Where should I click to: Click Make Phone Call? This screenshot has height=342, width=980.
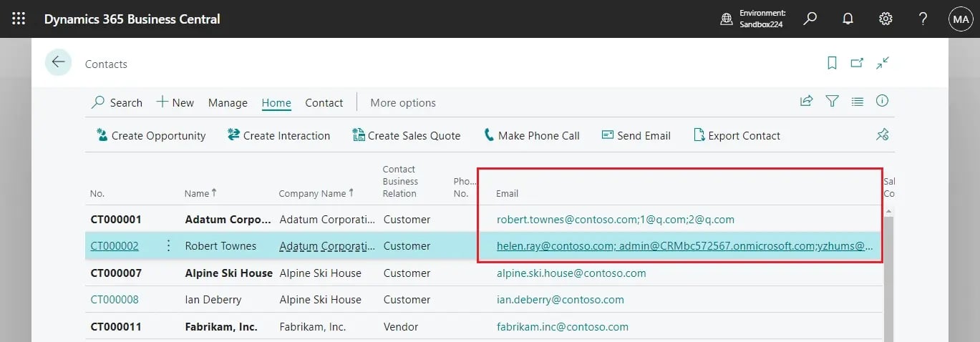pos(531,135)
